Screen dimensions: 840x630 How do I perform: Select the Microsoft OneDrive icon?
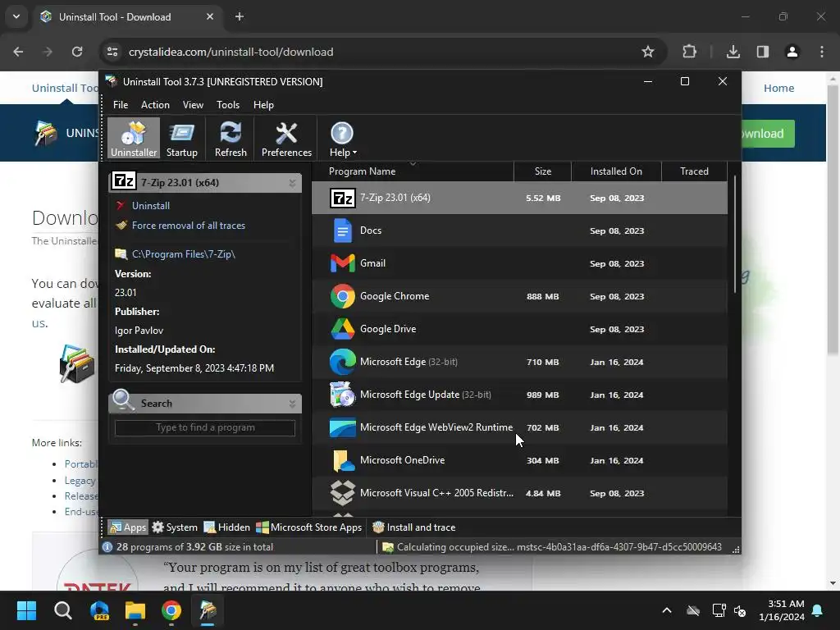pos(342,460)
